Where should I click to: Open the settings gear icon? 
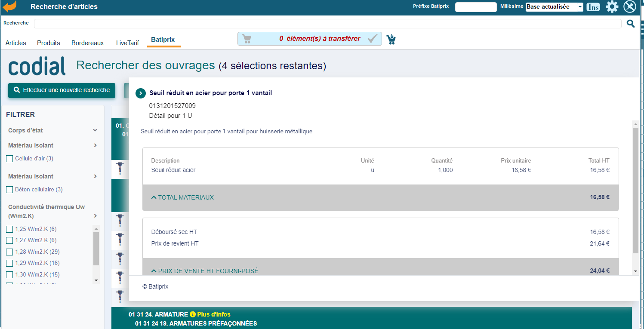pos(612,6)
